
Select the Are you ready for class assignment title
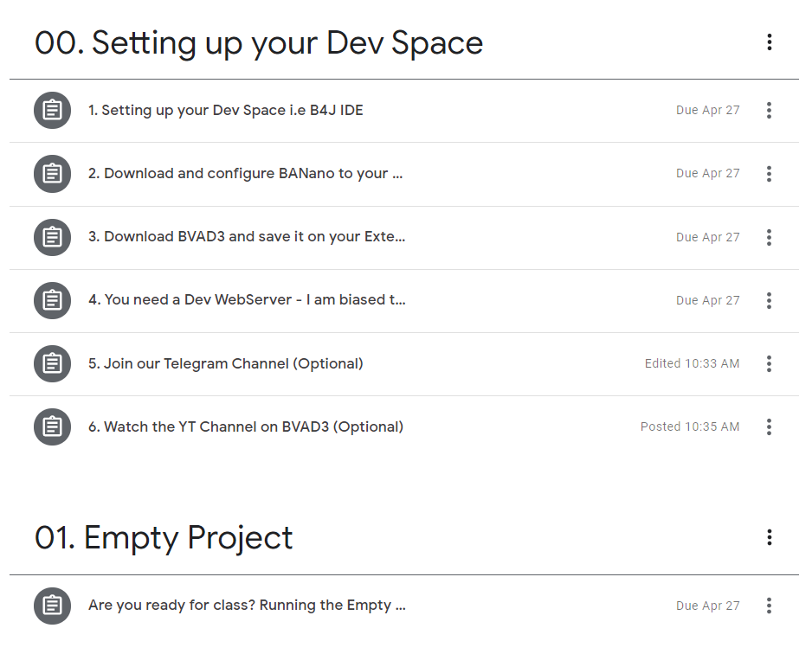[x=247, y=606]
